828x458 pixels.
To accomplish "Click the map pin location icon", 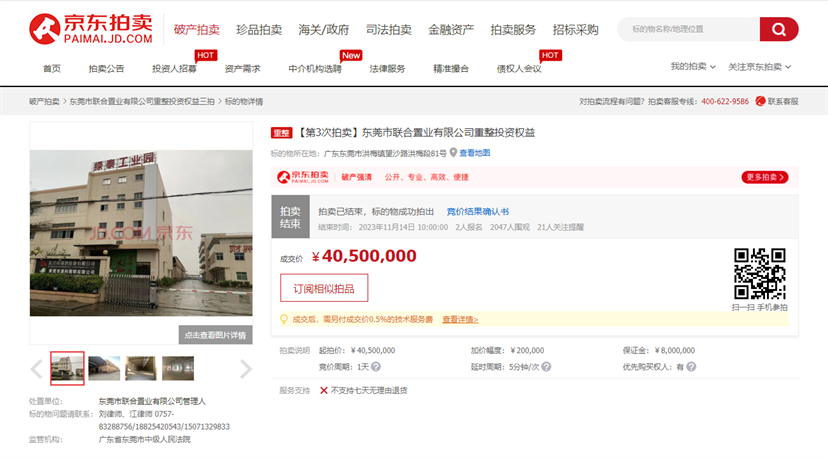I will (453, 153).
